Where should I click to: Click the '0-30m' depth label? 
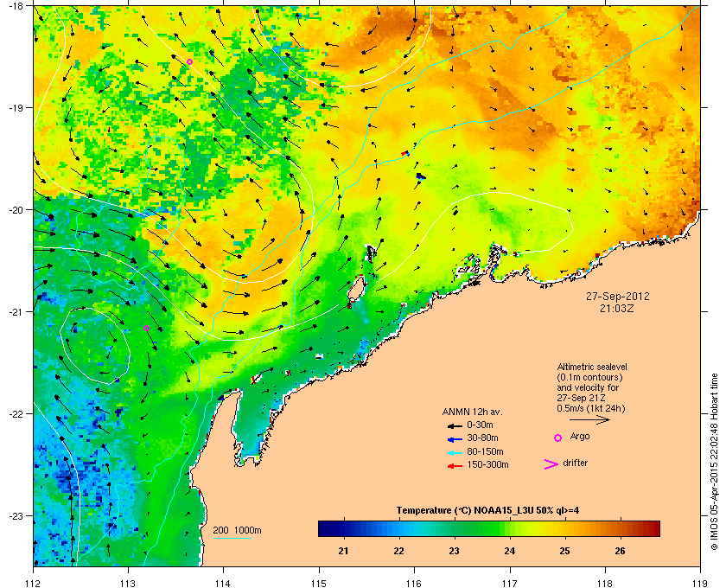pos(480,425)
